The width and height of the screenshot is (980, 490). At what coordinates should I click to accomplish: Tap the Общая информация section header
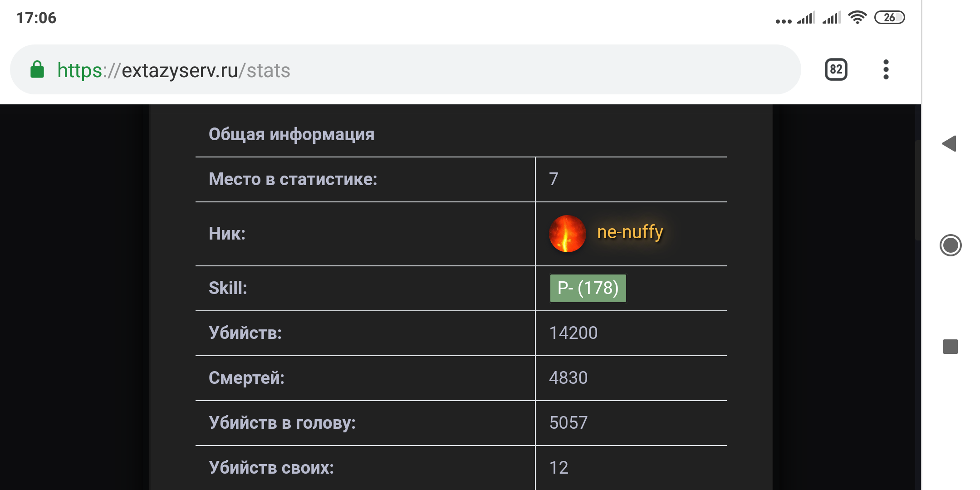click(x=291, y=134)
